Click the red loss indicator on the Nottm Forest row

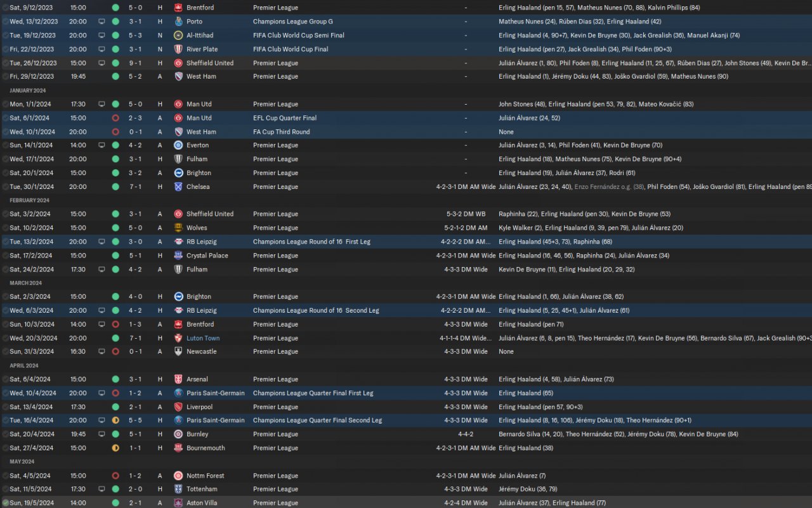[115, 476]
